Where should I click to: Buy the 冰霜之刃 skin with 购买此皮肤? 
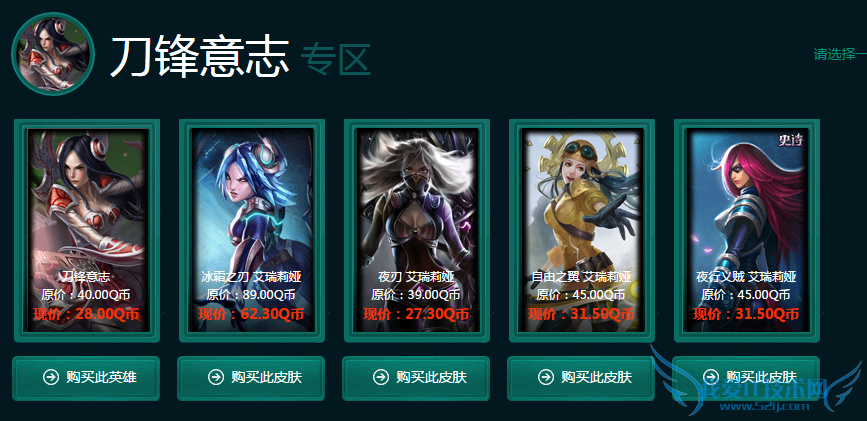click(251, 378)
